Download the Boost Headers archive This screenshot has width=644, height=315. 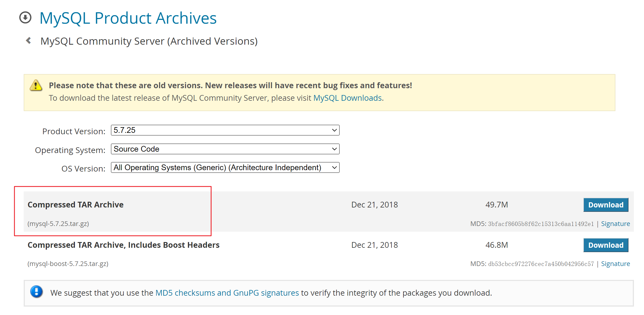605,245
